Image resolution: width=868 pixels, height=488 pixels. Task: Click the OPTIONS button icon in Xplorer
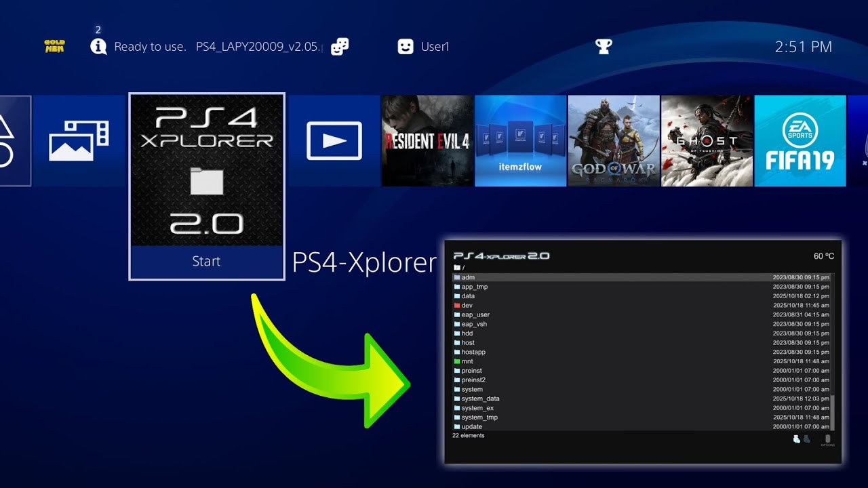pyautogui.click(x=827, y=440)
